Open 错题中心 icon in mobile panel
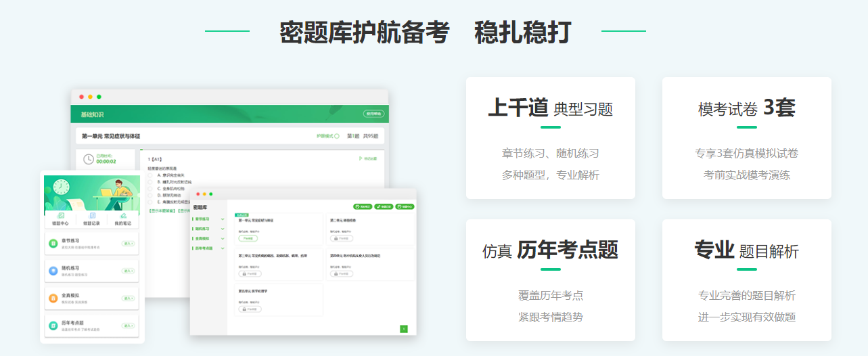Image resolution: width=868 pixels, height=356 pixels. 61,217
